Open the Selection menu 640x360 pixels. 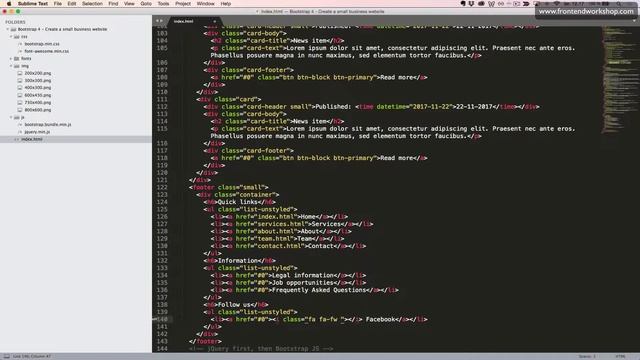(x=92, y=4)
